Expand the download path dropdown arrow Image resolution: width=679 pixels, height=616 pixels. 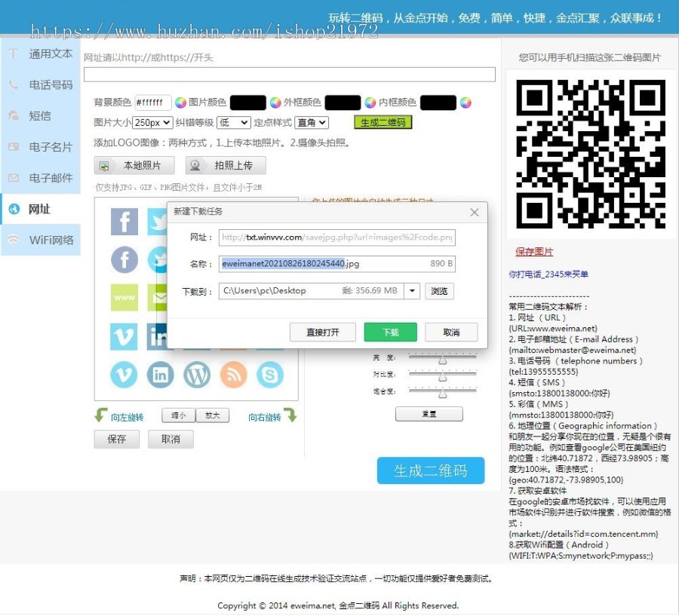point(412,291)
